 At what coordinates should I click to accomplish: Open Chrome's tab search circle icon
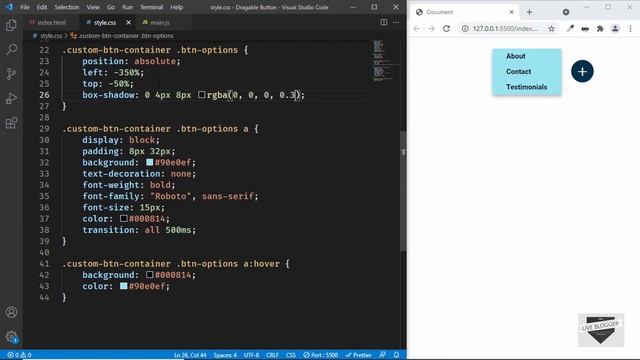coord(566,12)
